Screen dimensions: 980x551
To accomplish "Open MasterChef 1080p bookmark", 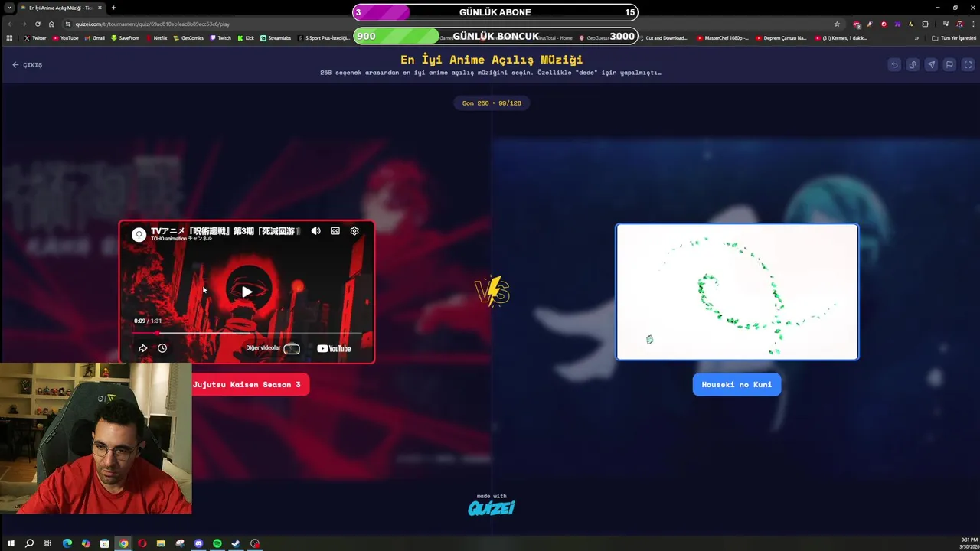I will pos(723,38).
